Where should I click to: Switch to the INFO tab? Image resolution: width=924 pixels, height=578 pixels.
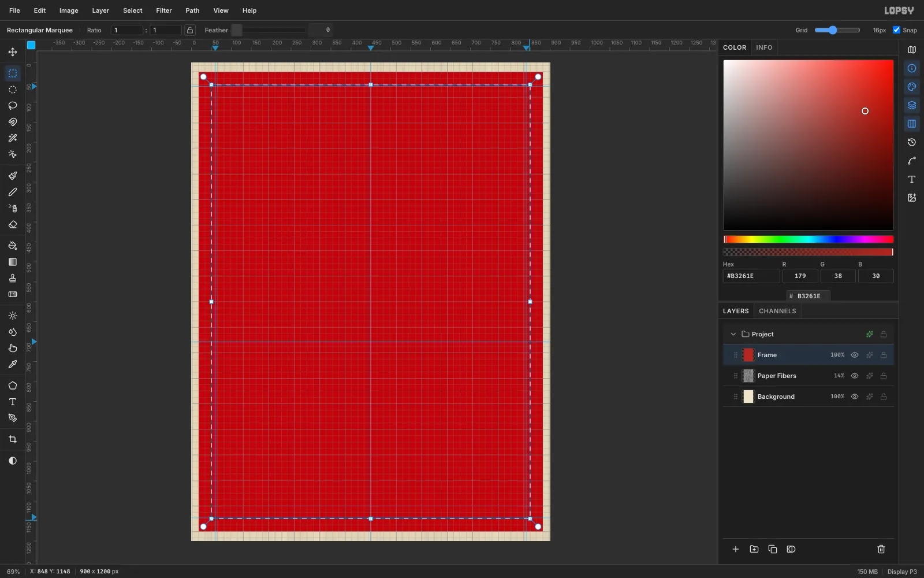[764, 47]
